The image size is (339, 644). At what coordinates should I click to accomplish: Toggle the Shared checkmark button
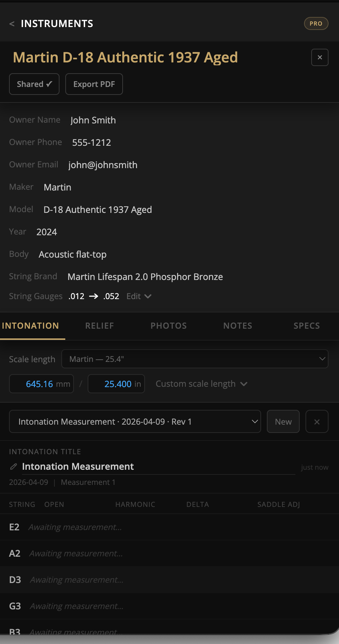click(34, 84)
